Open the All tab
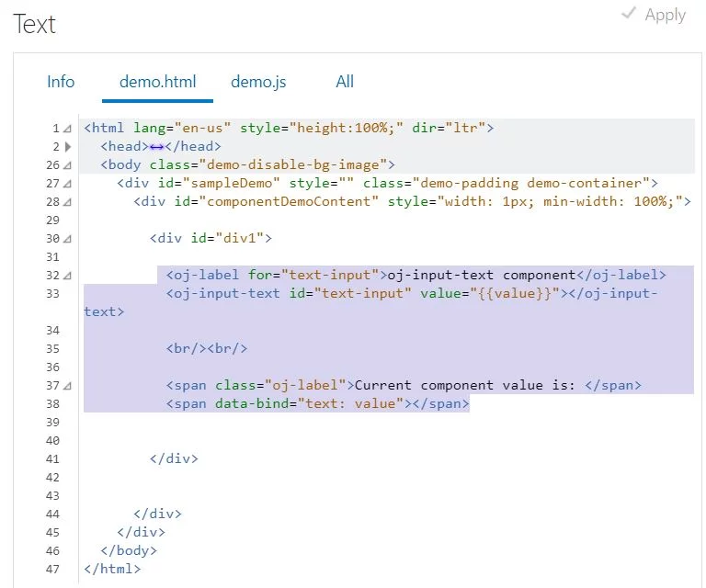This screenshot has height=588, width=706. click(345, 82)
